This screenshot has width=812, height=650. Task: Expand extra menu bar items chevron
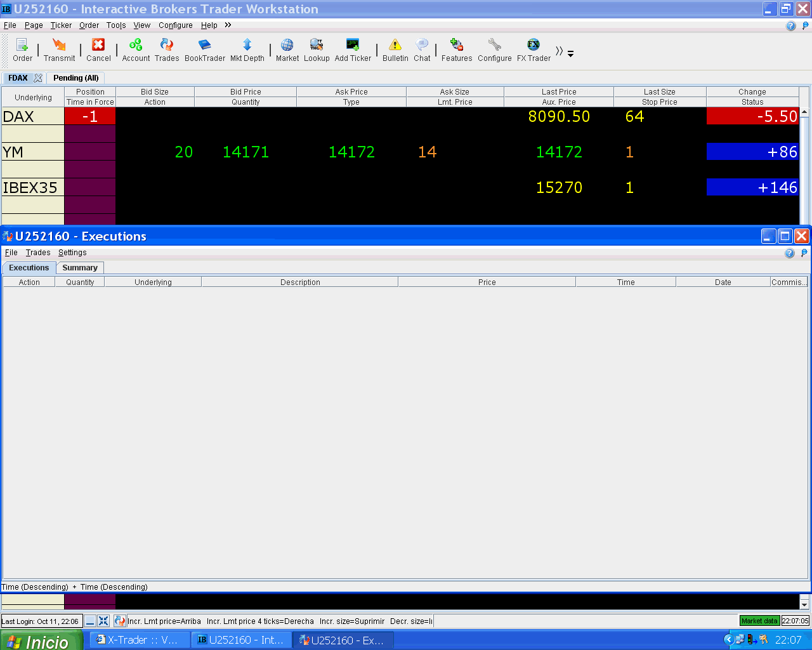point(228,25)
